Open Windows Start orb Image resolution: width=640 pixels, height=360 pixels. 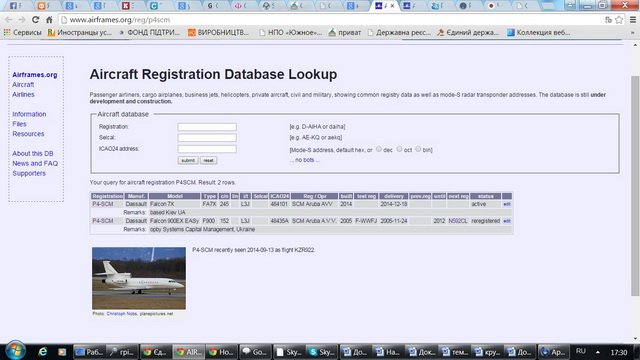coord(16,350)
